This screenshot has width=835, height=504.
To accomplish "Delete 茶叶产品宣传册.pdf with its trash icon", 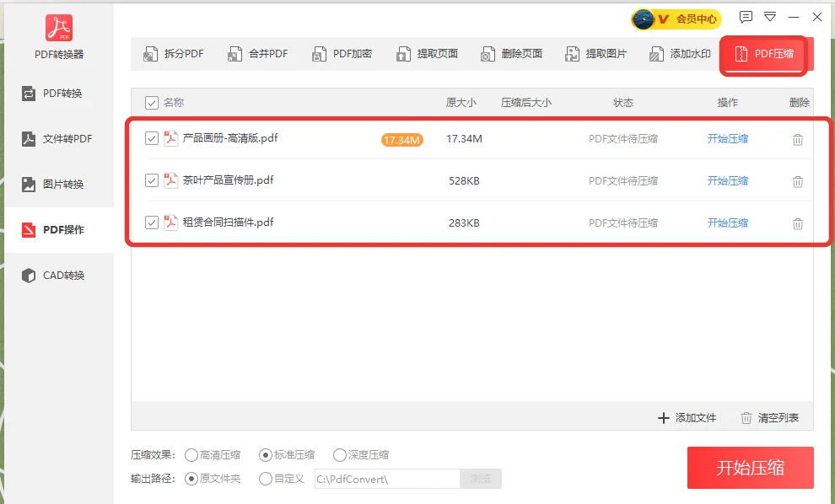I will tap(798, 181).
